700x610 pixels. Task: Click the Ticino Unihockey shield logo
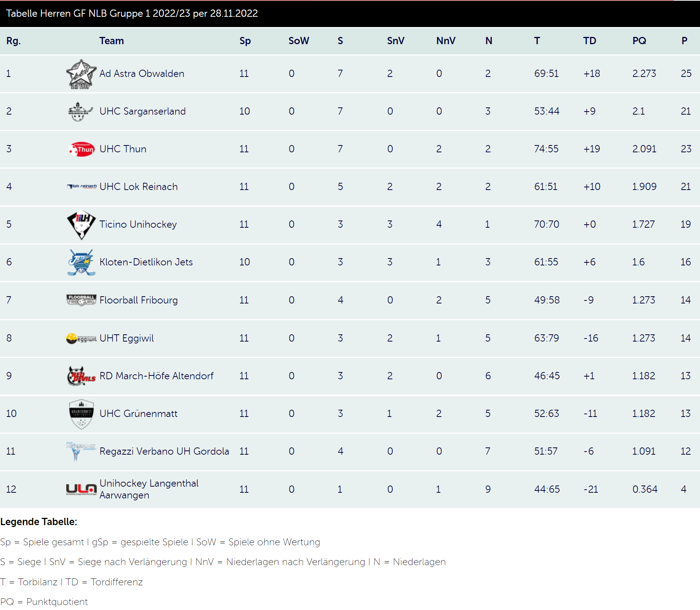tap(81, 225)
